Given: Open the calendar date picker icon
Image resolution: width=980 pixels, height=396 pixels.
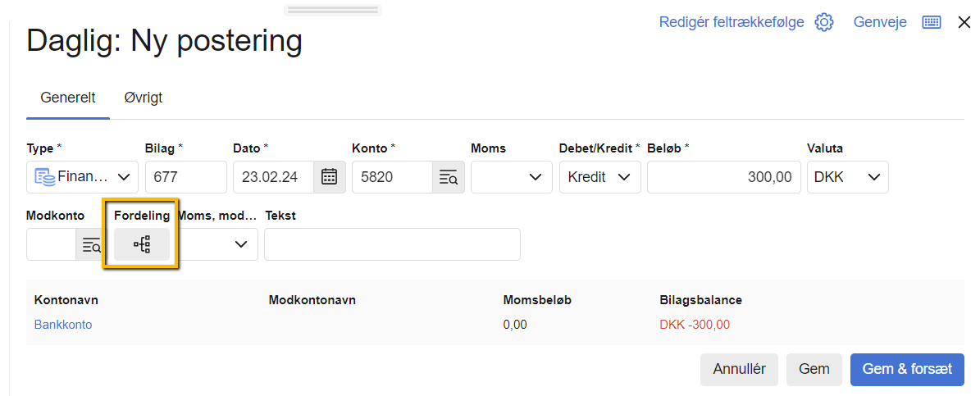Looking at the screenshot, I should [329, 177].
